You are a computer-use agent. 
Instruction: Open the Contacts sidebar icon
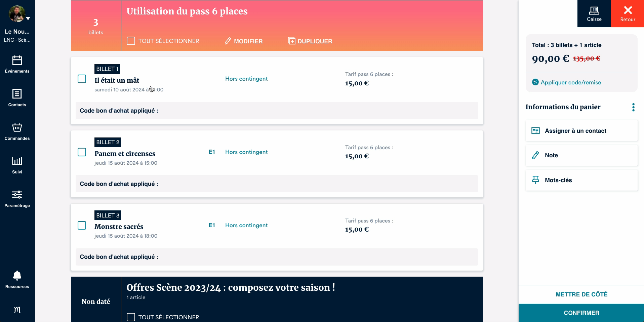(17, 94)
